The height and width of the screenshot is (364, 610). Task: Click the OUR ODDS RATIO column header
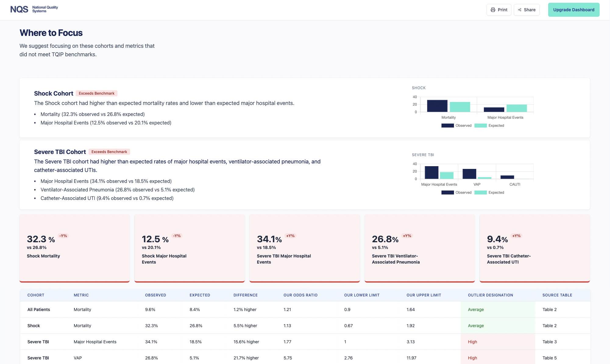[x=300, y=295]
